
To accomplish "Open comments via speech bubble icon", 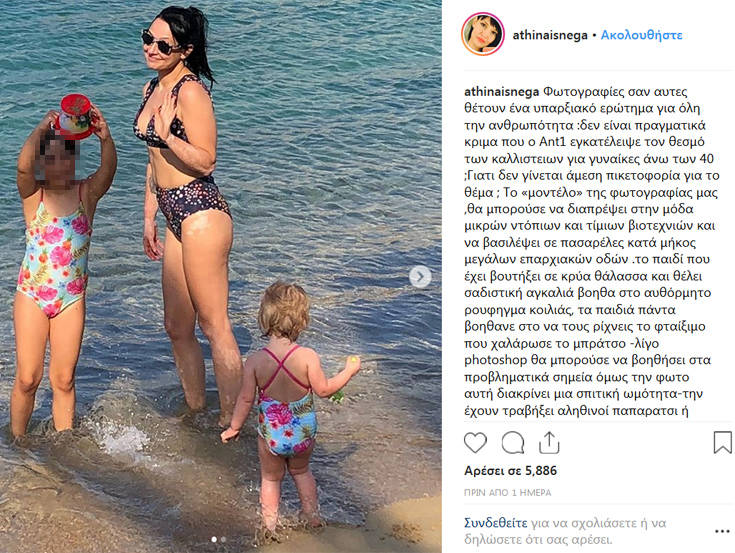I will coord(513,442).
